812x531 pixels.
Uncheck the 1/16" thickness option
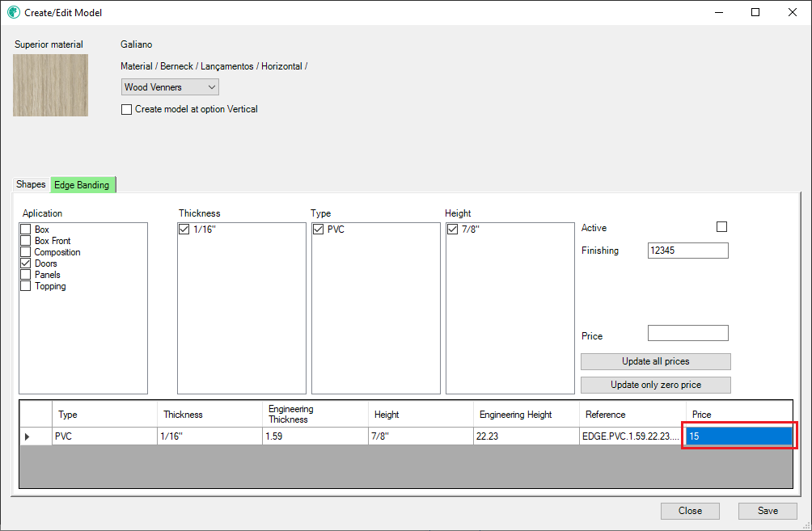point(184,230)
